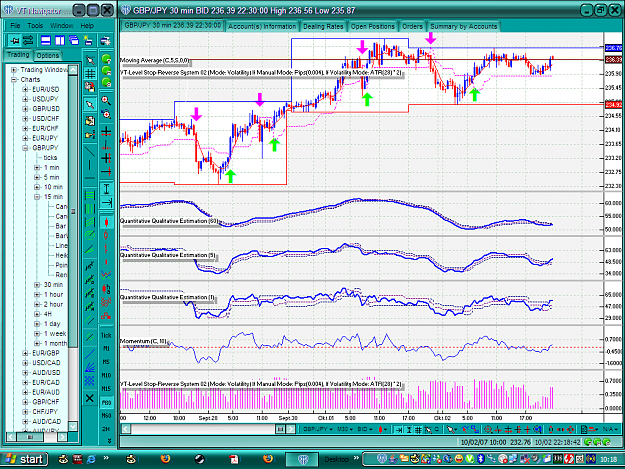The width and height of the screenshot is (625, 469).
Task: Collapse the GBP/JPY tree node
Action: pyautogui.click(x=25, y=148)
